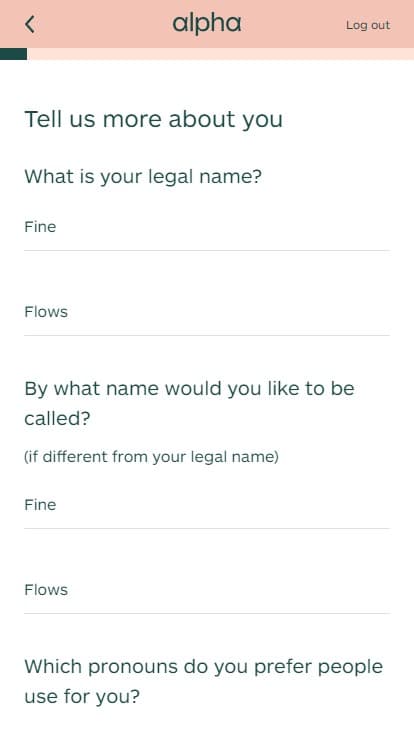Go back using the left chevron arrow
Screen dimensions: 414x736
pos(30,24)
